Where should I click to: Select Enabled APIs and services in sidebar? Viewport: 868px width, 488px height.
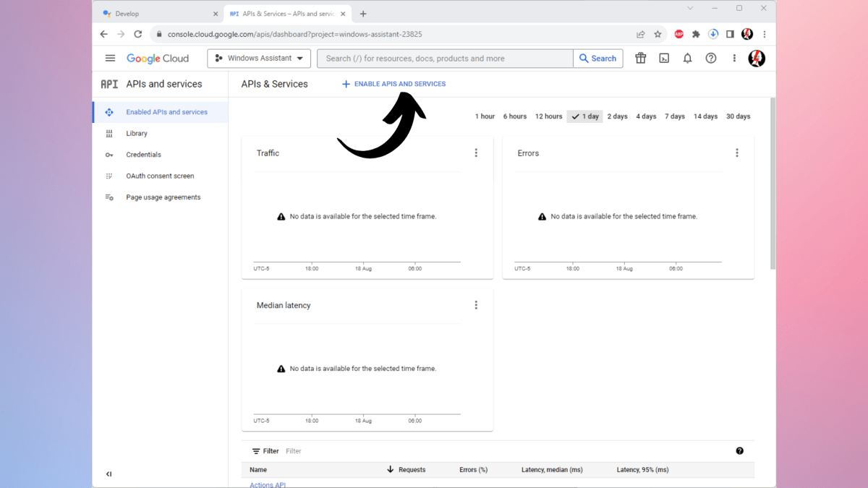coord(161,112)
